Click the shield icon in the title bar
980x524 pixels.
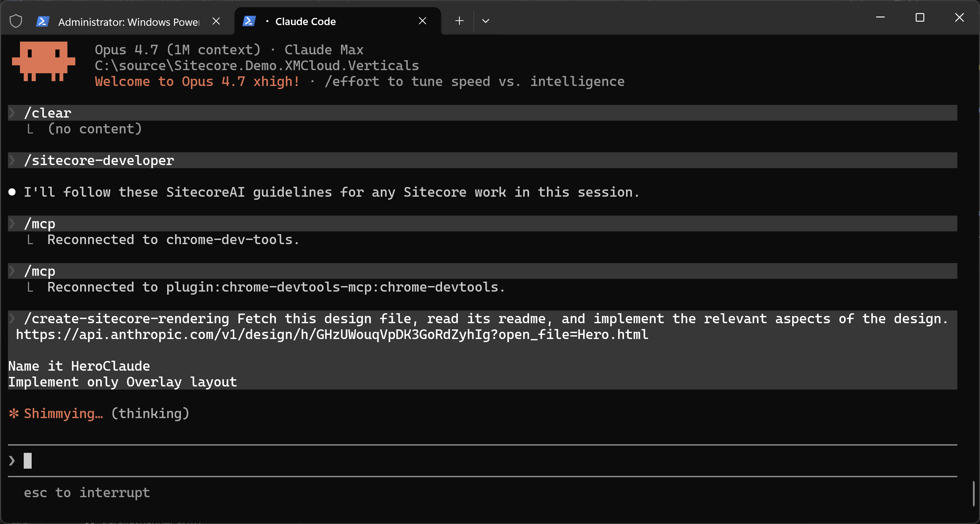coord(15,21)
